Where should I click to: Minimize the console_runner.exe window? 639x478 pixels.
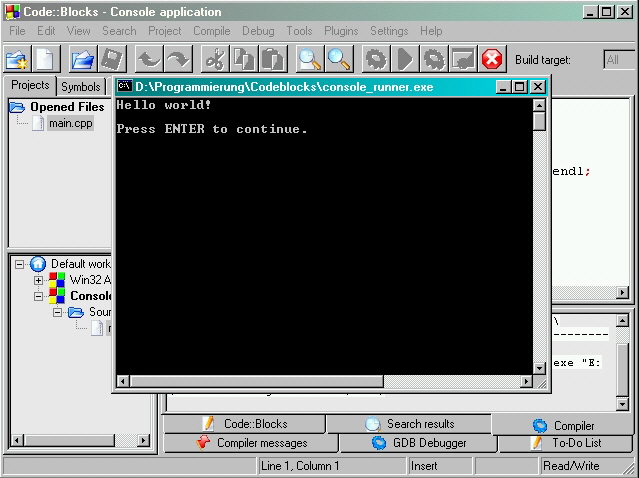(504, 87)
